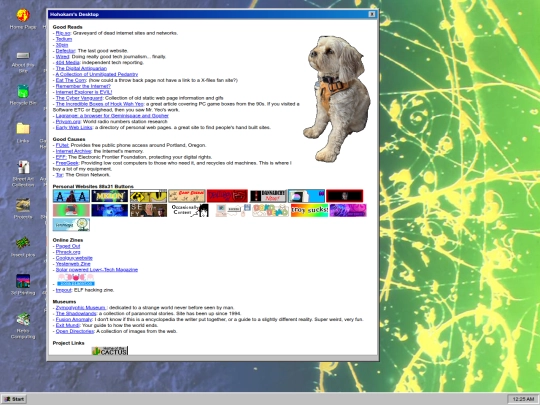This screenshot has width=540, height=405.
Task: Open the Remember the Internet? link
Action: (83, 86)
